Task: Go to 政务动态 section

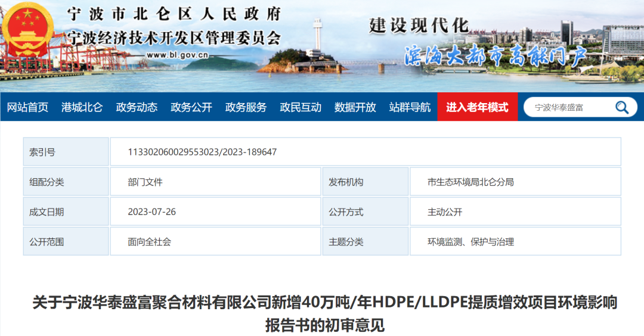Action: (137, 107)
